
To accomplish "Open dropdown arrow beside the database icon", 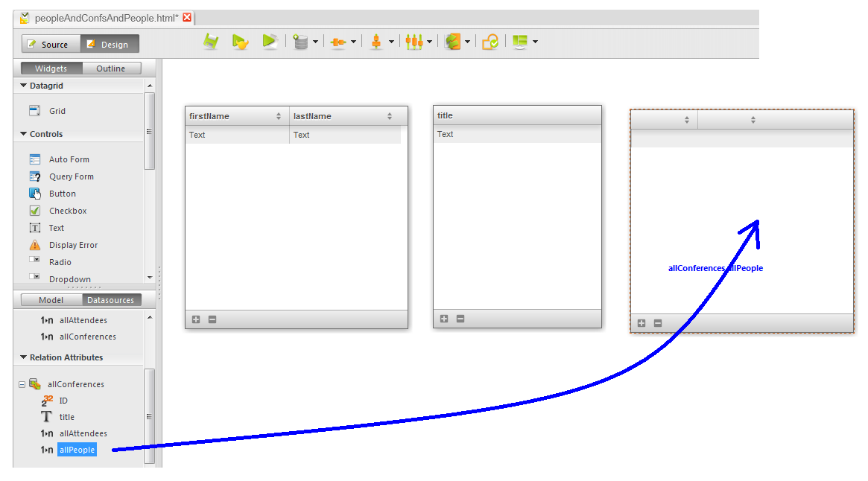I will (316, 42).
